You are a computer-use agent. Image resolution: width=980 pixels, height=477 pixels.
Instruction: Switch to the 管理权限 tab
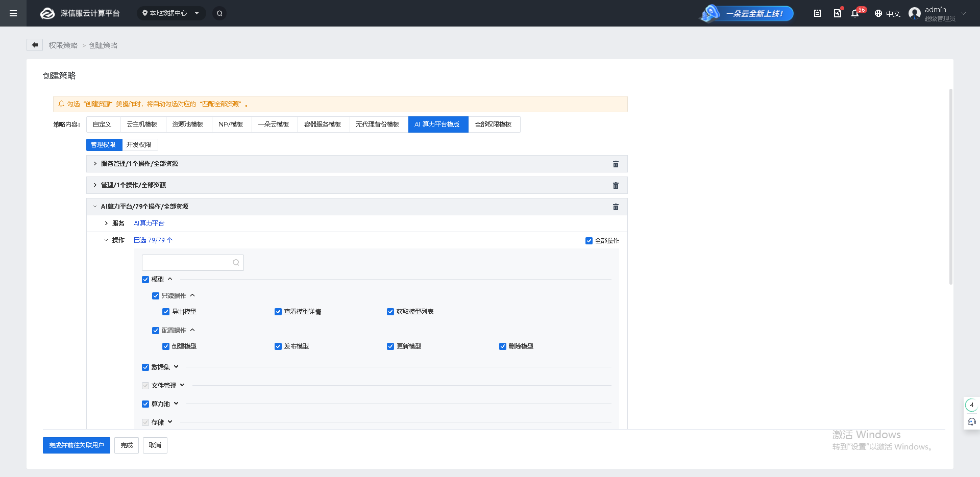pos(104,145)
